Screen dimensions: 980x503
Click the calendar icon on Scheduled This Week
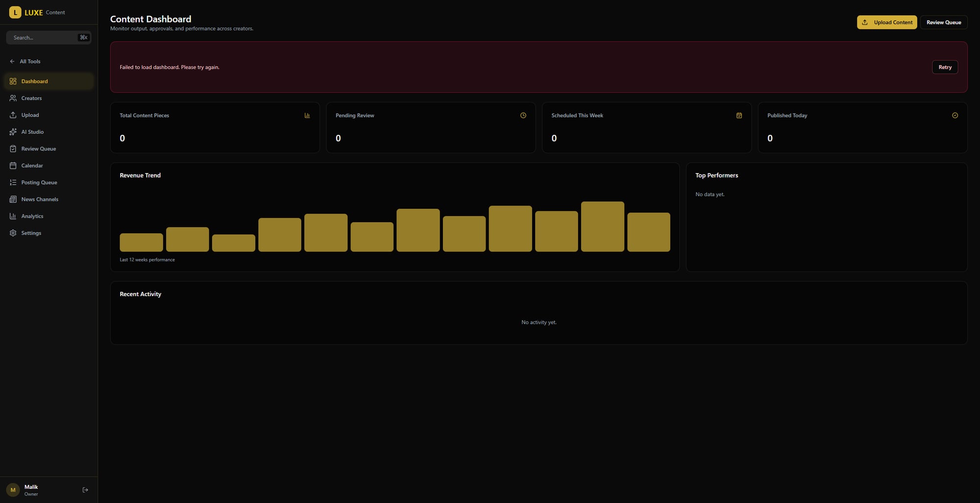pos(739,116)
